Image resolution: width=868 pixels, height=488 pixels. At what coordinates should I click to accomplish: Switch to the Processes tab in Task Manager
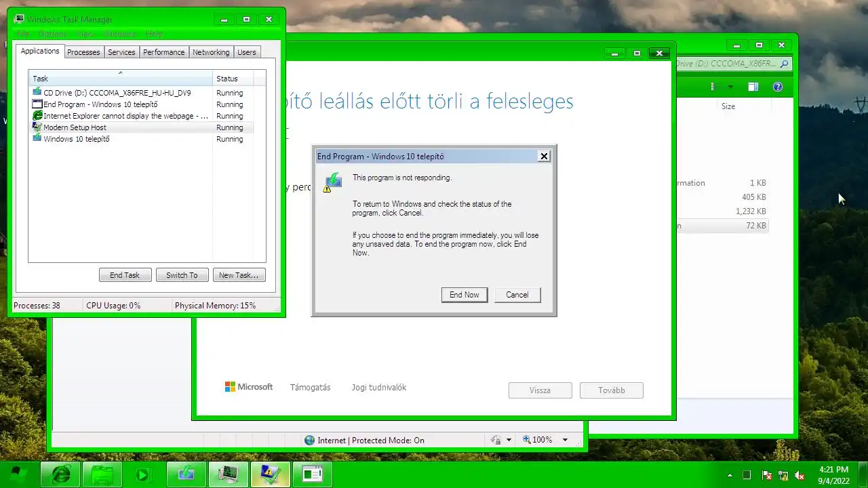point(83,52)
